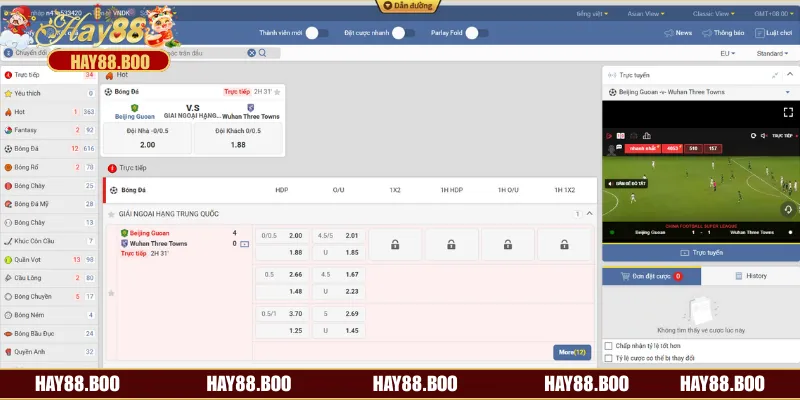Select Trực tiếp in the sidebar
Image resolution: width=800 pixels, height=400 pixels.
tap(49, 75)
